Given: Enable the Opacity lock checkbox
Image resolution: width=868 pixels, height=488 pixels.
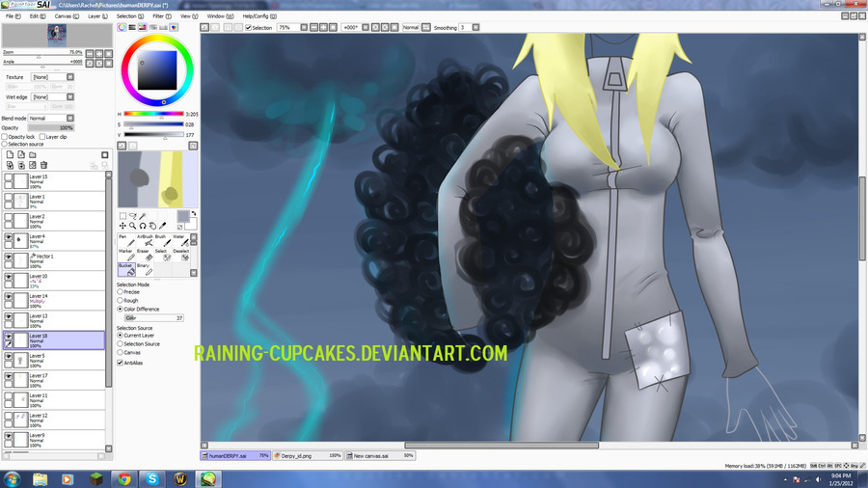Looking at the screenshot, I should tap(5, 137).
